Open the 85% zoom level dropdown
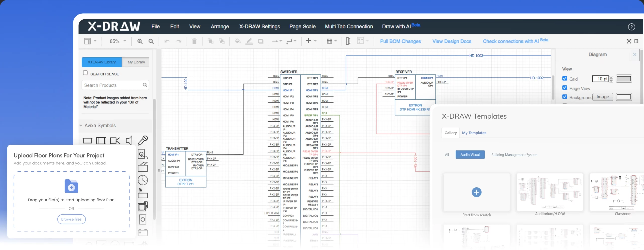The width and height of the screenshot is (644, 250). 118,41
